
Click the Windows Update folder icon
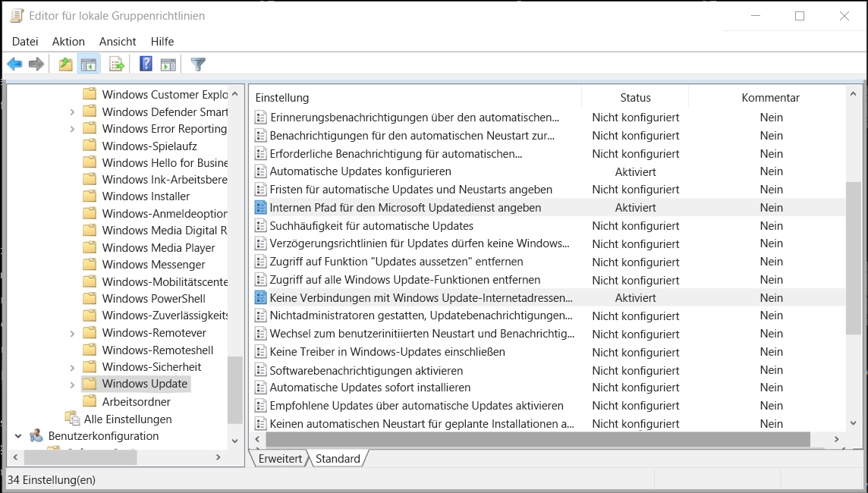tap(91, 384)
